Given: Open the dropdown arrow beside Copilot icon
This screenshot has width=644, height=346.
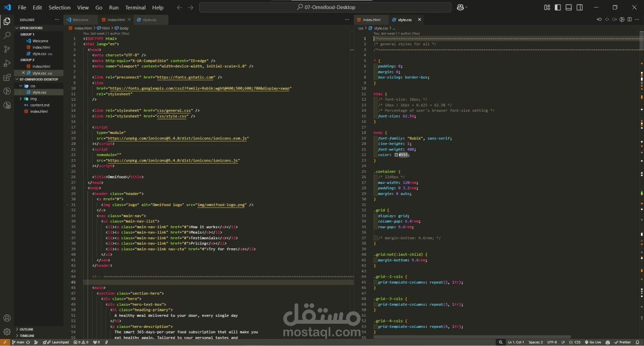Looking at the screenshot, I should point(466,8).
